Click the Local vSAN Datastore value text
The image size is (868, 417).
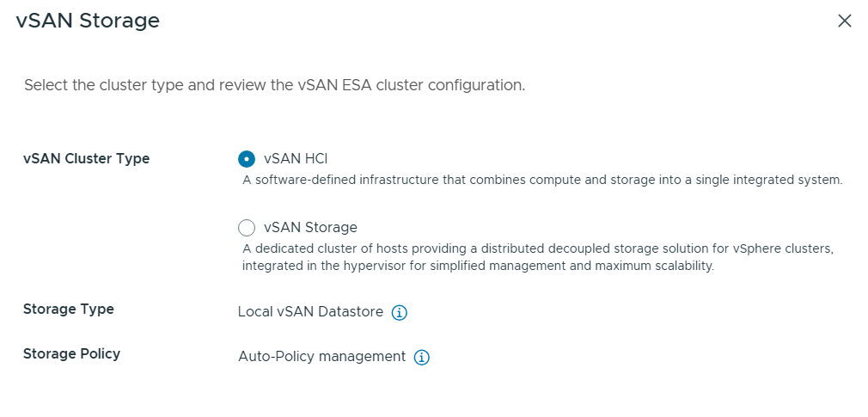310,312
